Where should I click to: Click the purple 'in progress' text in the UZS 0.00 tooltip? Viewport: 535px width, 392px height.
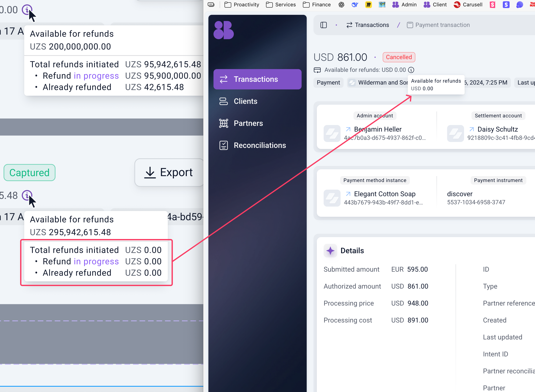[x=96, y=261]
